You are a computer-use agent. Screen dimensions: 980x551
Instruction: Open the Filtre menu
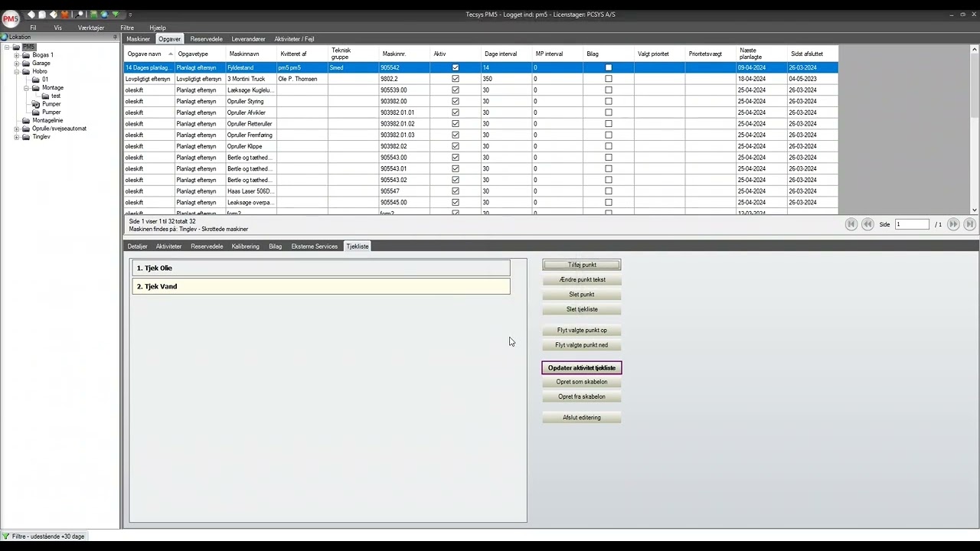pos(127,28)
